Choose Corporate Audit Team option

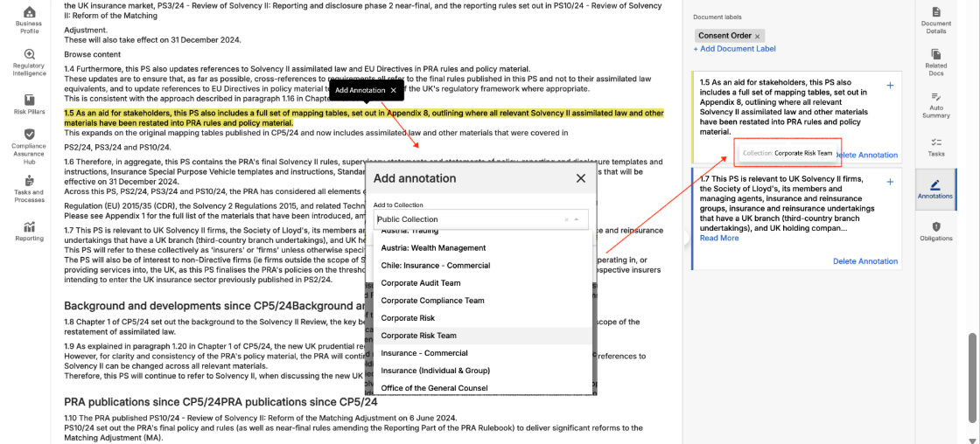click(x=420, y=283)
